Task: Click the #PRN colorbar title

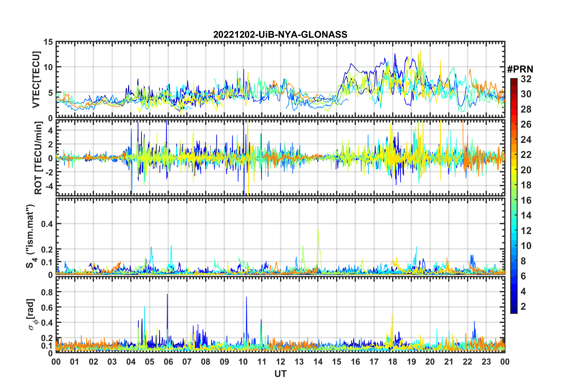Action: 520,69
